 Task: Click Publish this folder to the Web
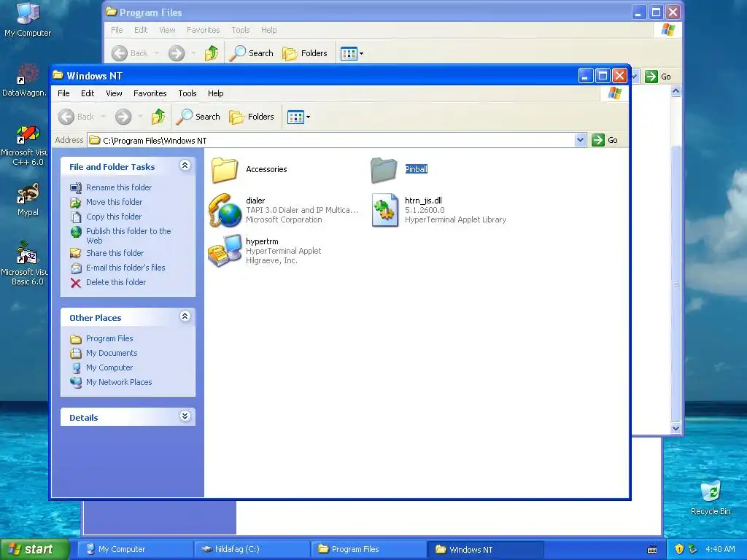[x=128, y=236]
